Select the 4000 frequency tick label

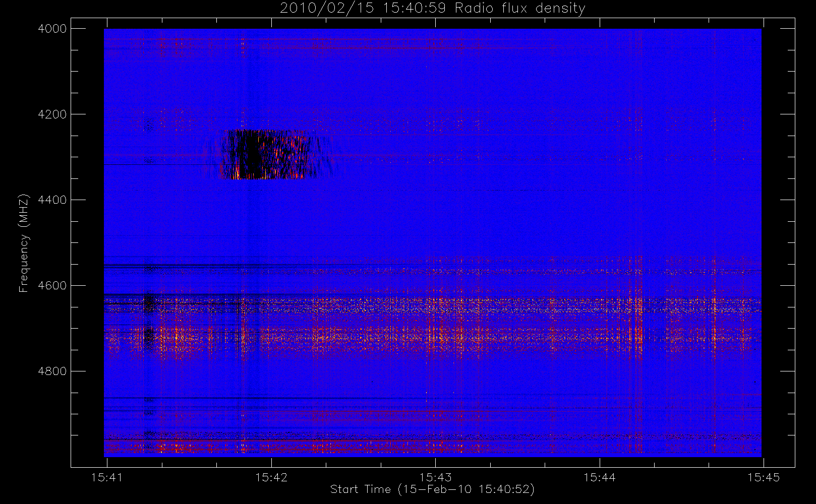(52, 29)
